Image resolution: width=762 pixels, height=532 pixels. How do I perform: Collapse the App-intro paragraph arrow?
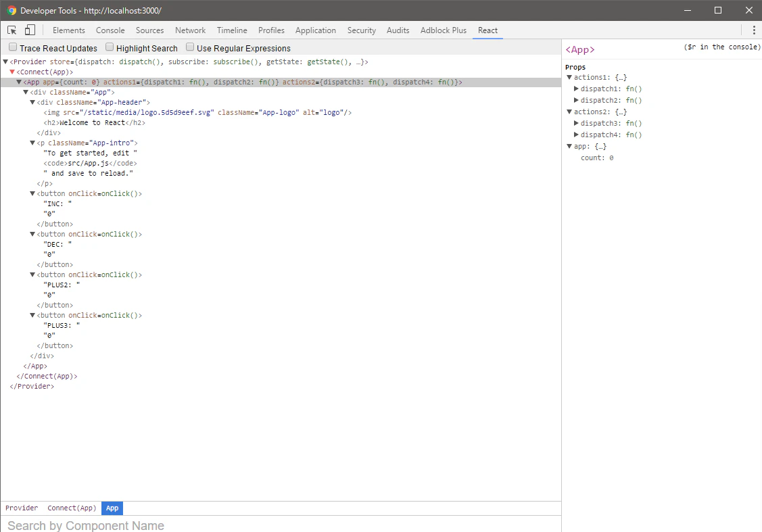click(x=33, y=143)
